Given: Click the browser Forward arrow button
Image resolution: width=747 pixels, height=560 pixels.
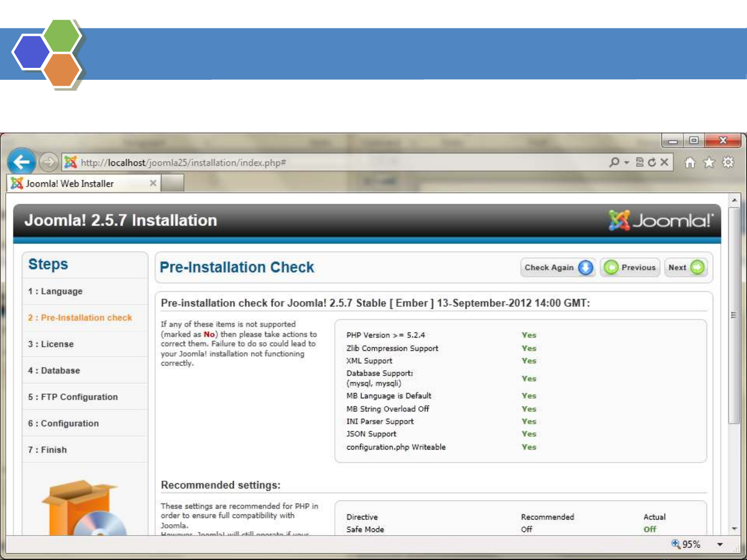Looking at the screenshot, I should click(48, 162).
